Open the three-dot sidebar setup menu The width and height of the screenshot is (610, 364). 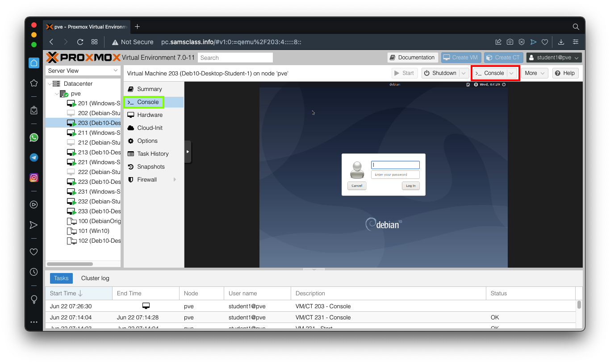coord(33,322)
